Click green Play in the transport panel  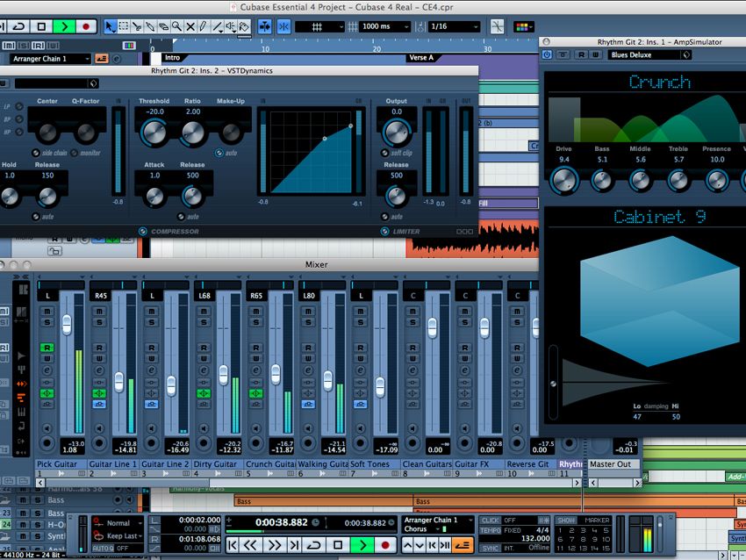click(362, 545)
